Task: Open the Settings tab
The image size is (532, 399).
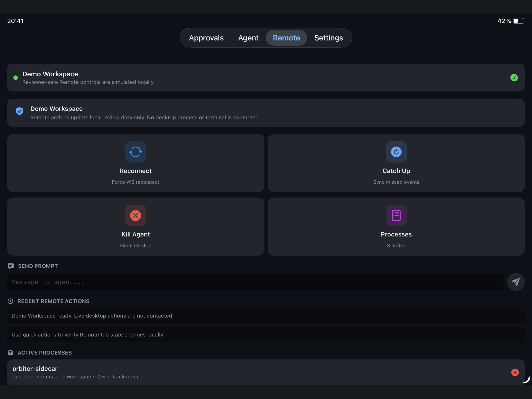Action: (x=328, y=38)
